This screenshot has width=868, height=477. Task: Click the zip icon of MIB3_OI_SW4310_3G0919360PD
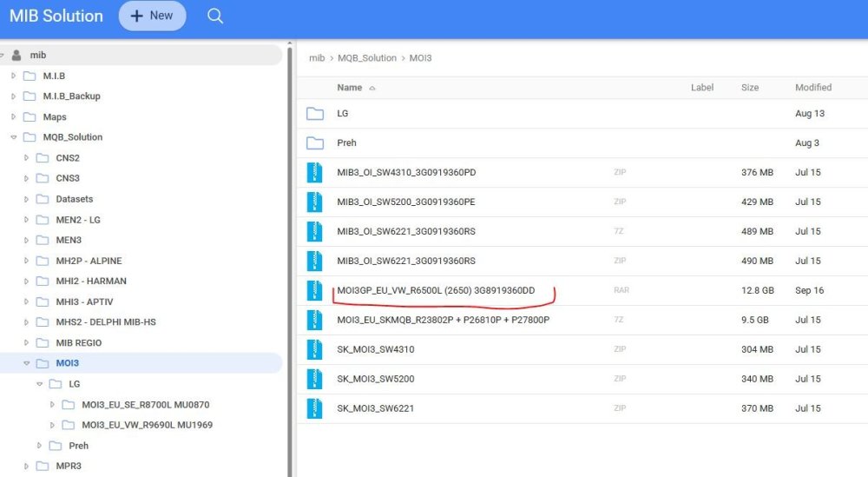314,172
